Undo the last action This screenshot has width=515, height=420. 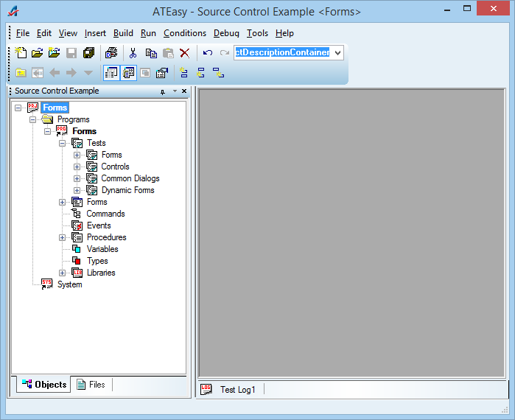click(208, 53)
